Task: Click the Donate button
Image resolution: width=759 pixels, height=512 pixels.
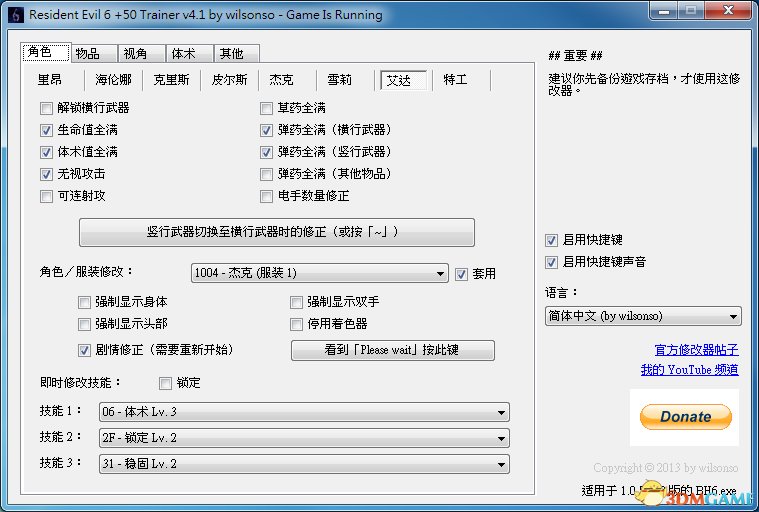Action: (x=685, y=417)
